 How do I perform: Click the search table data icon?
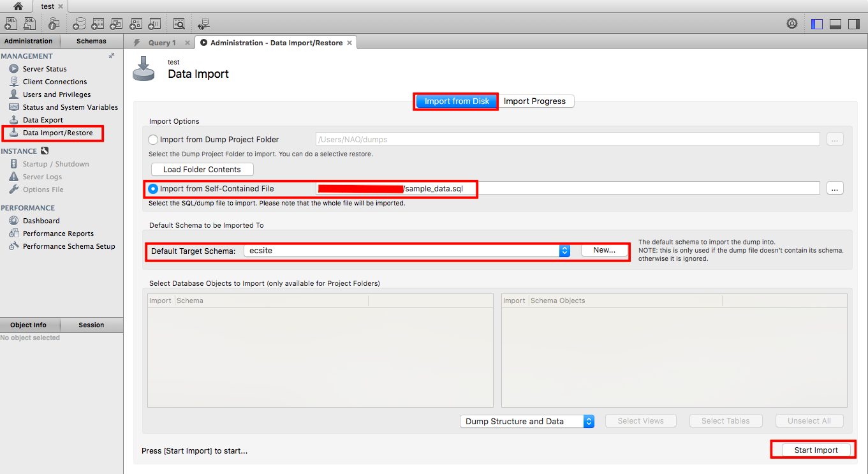click(179, 24)
